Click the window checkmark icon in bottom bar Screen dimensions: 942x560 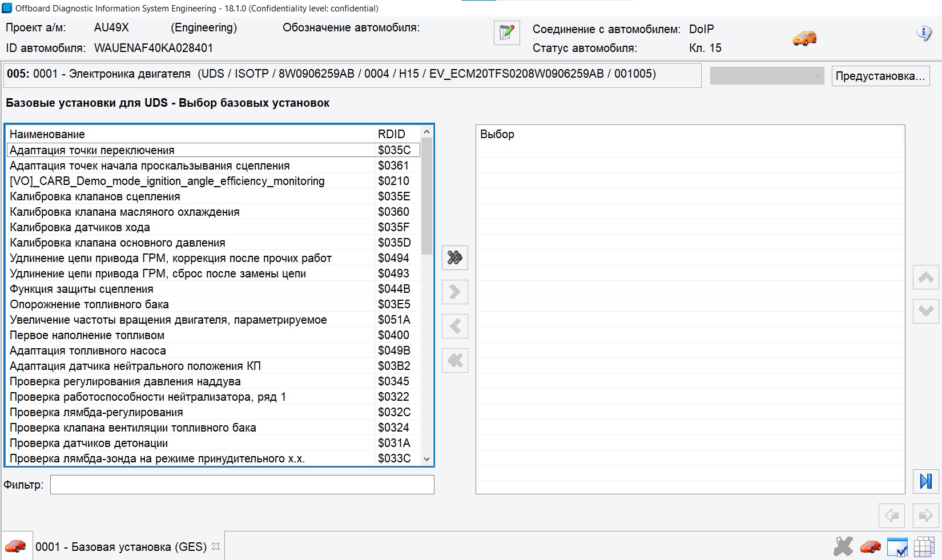coord(897,546)
